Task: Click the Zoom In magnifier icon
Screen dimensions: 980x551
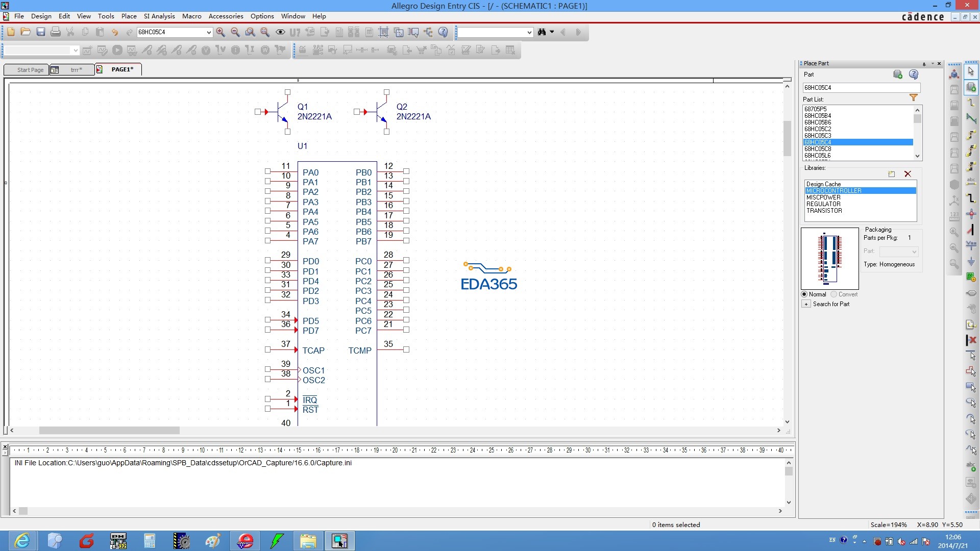Action: 220,32
